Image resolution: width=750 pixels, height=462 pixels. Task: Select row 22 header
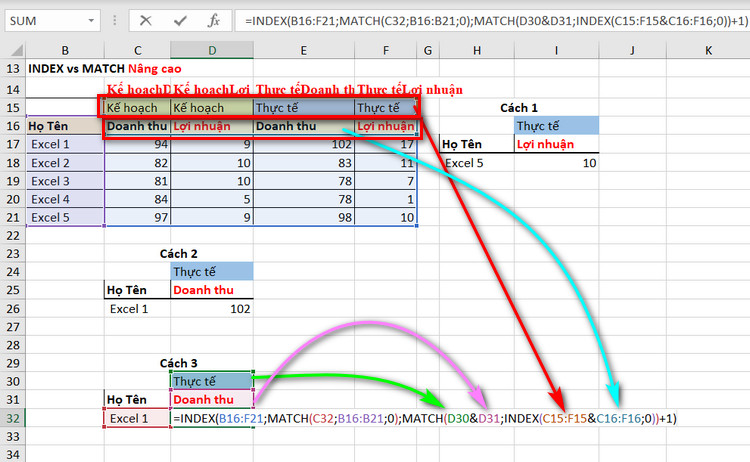[x=13, y=236]
